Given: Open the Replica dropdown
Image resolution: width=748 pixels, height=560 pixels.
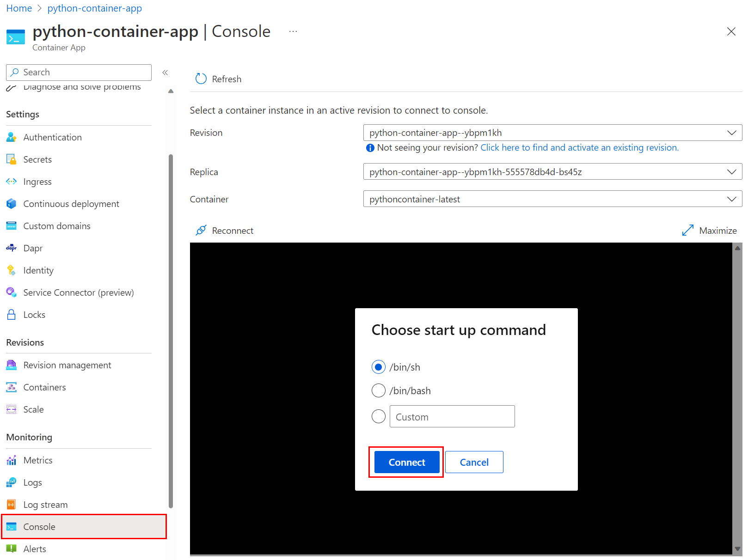Looking at the screenshot, I should click(x=552, y=171).
